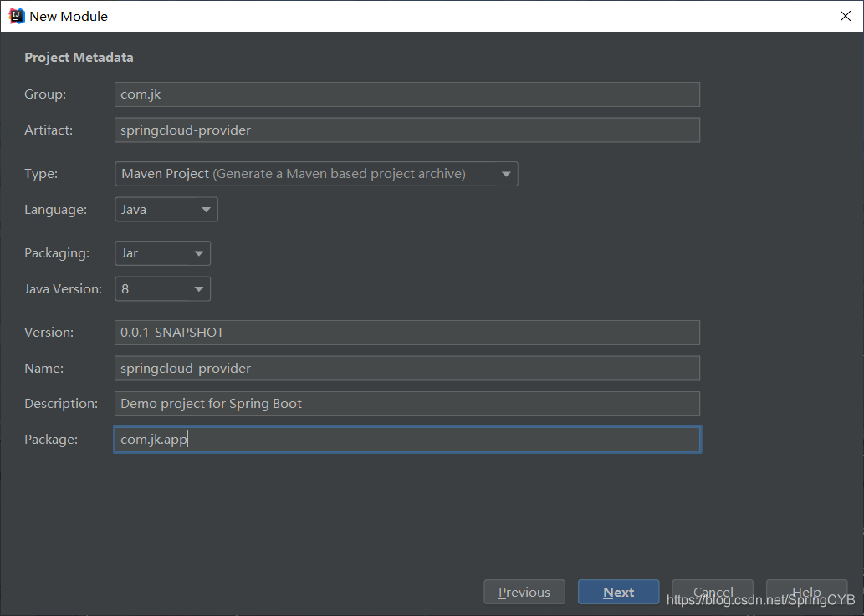Proceed with the Next button

point(619,593)
